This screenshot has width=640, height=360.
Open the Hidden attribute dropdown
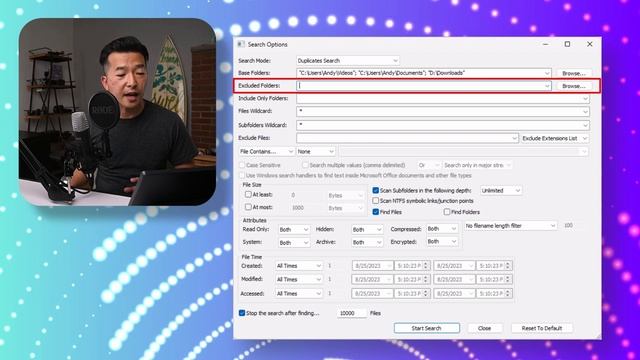[367, 230]
